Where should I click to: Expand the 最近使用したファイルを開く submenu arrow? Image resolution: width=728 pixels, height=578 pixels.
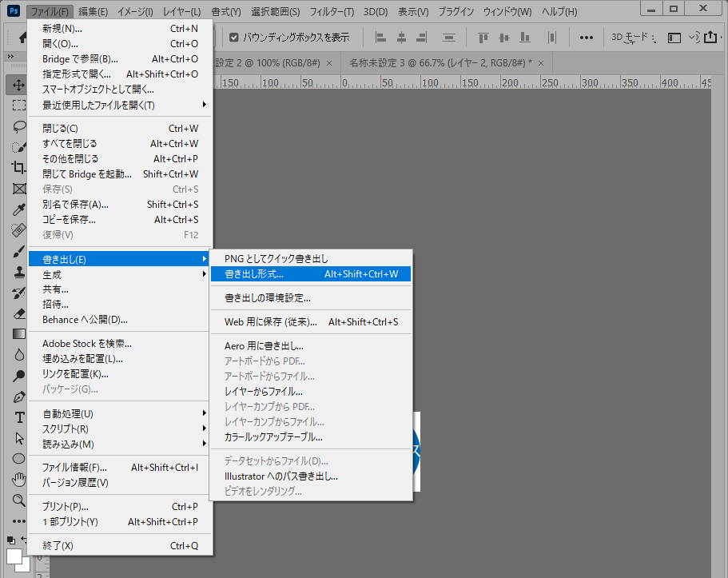coord(205,105)
